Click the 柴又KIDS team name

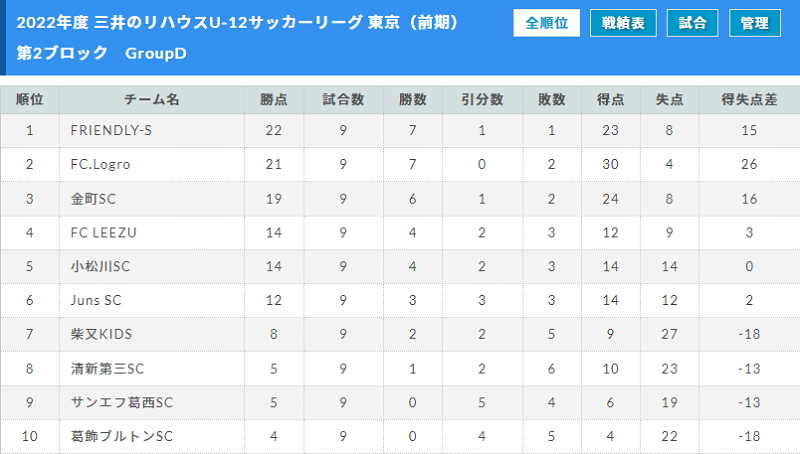pos(102,334)
